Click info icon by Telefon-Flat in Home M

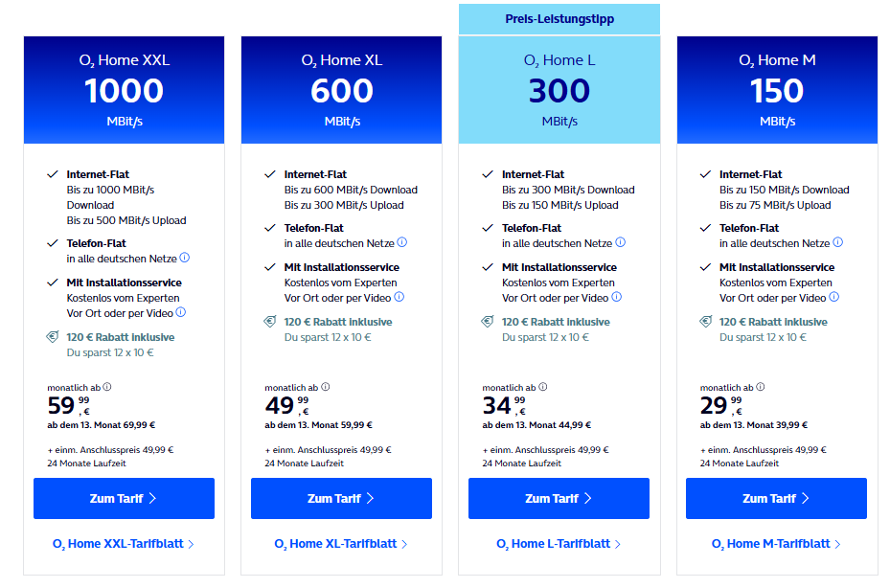tap(838, 243)
